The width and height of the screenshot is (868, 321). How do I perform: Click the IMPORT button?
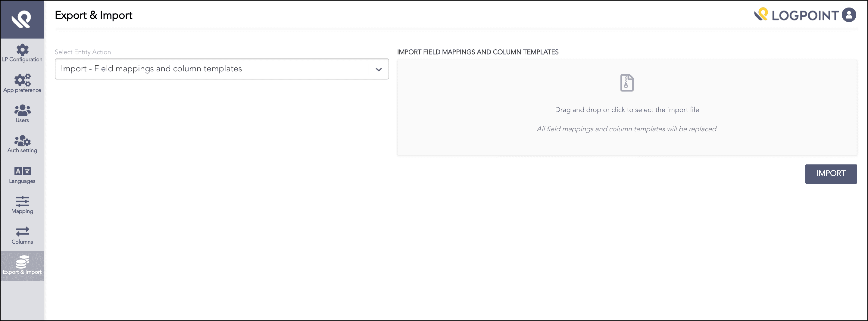click(831, 174)
